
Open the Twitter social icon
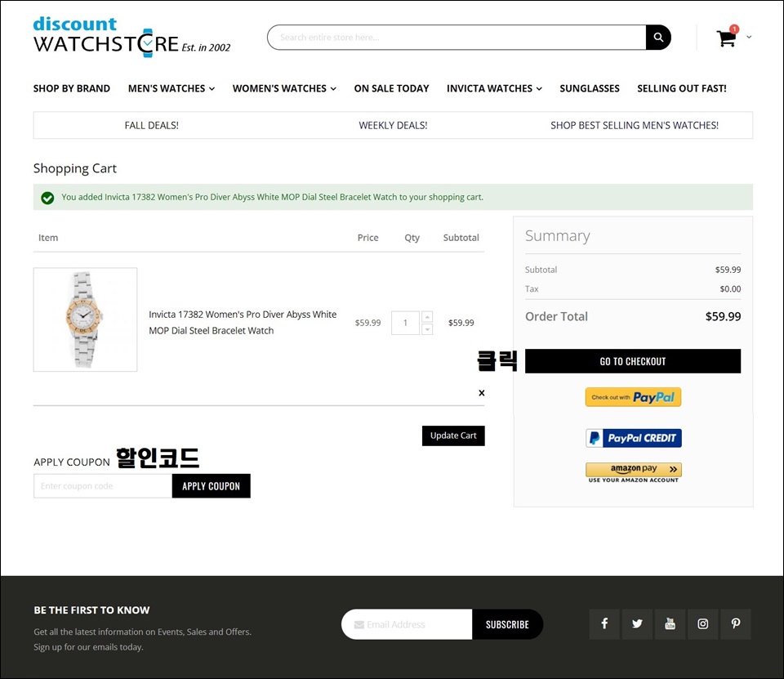click(x=637, y=624)
